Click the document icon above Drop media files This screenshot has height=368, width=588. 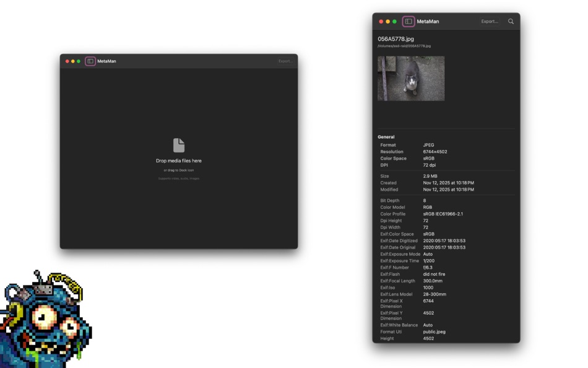pyautogui.click(x=179, y=144)
